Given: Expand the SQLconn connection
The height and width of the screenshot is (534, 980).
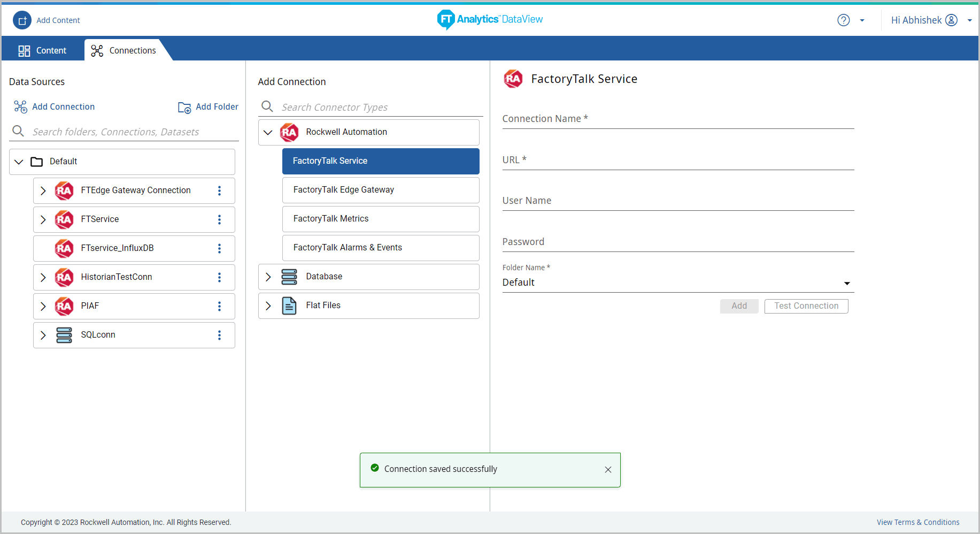Looking at the screenshot, I should click(x=43, y=335).
